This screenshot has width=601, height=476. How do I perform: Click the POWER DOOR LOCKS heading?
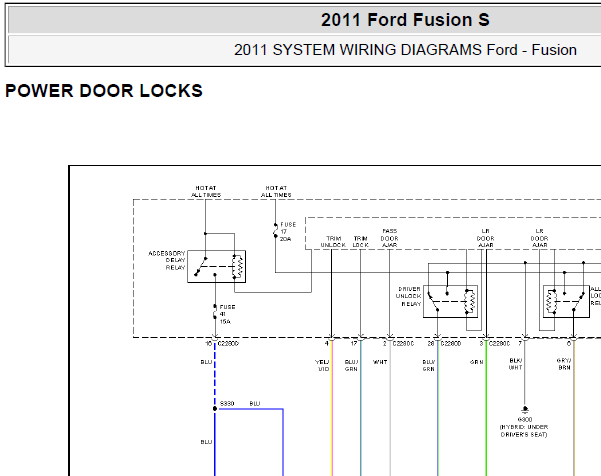(104, 91)
